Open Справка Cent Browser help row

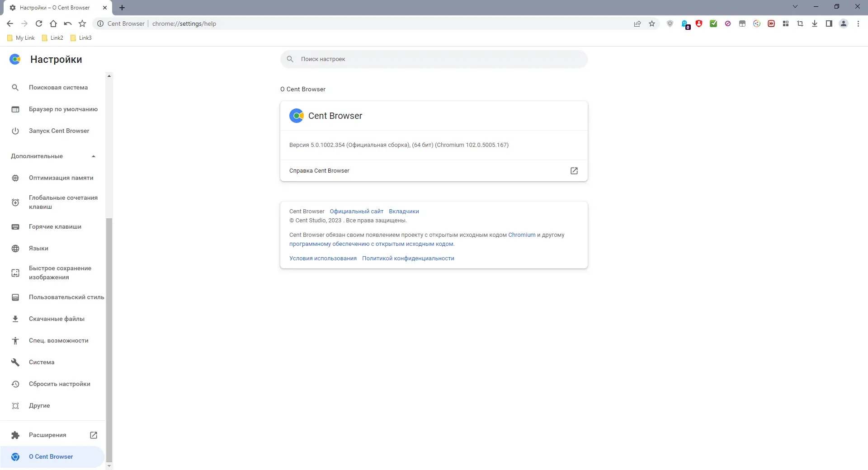coord(434,171)
